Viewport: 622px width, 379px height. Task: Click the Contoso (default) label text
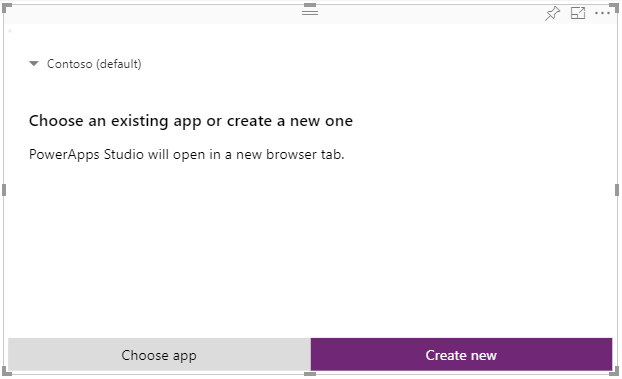[94, 64]
